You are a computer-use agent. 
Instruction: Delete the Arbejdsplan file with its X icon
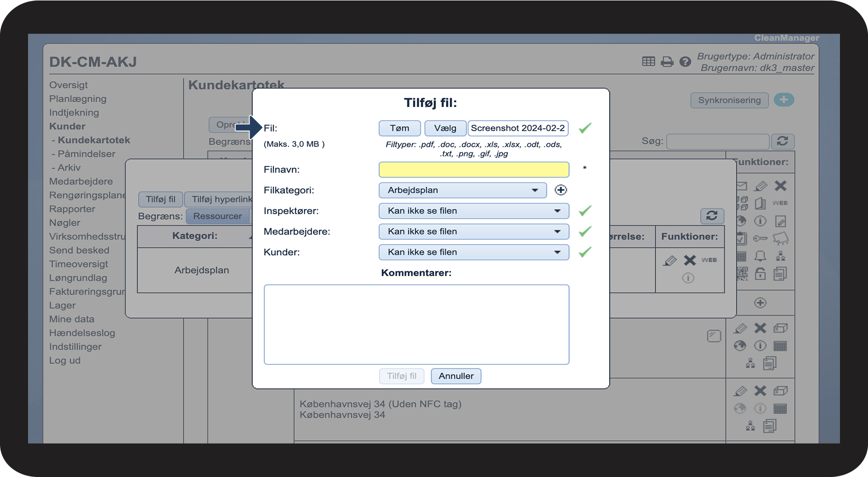click(x=690, y=260)
